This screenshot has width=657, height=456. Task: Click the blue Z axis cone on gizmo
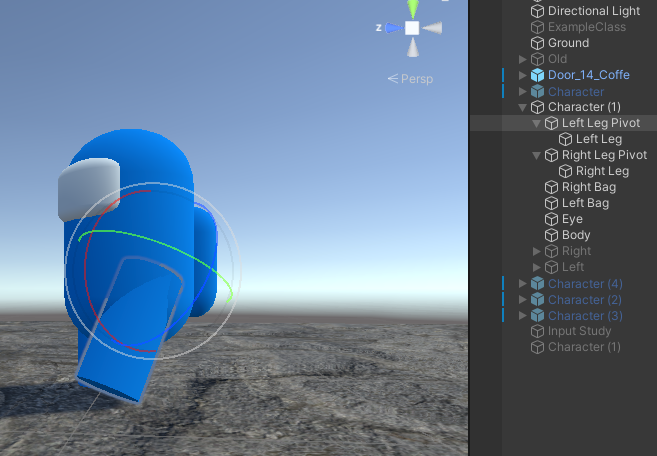pos(394,28)
